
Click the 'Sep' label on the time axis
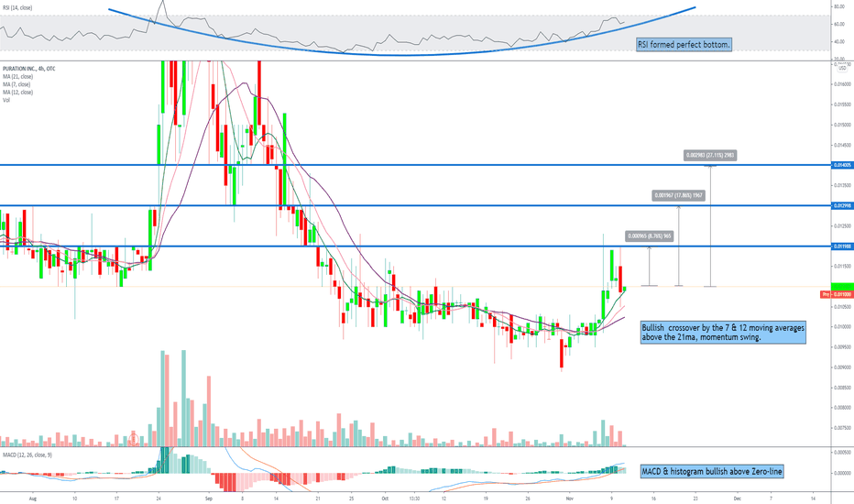209,498
